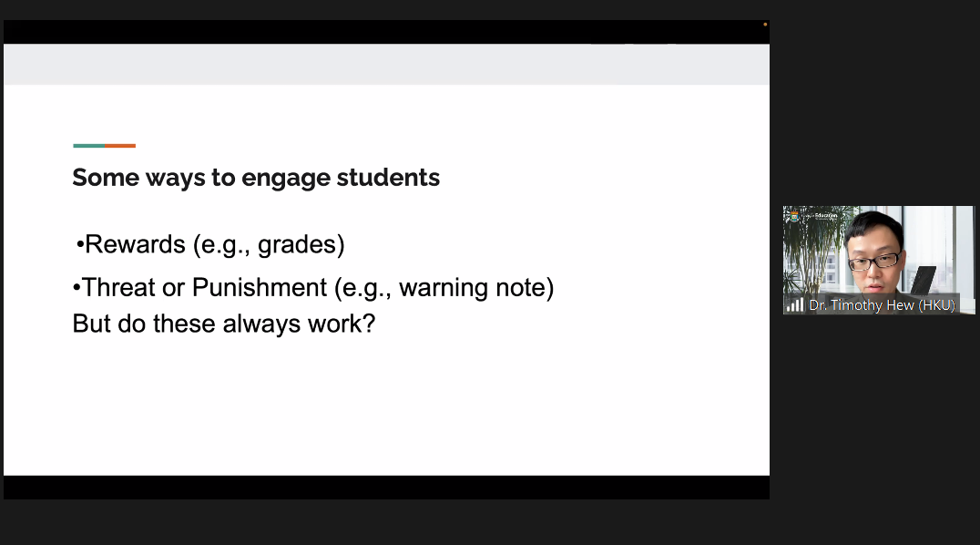The image size is (980, 545).
Task: Click the laptop screen behind the speaker
Action: pos(924,279)
